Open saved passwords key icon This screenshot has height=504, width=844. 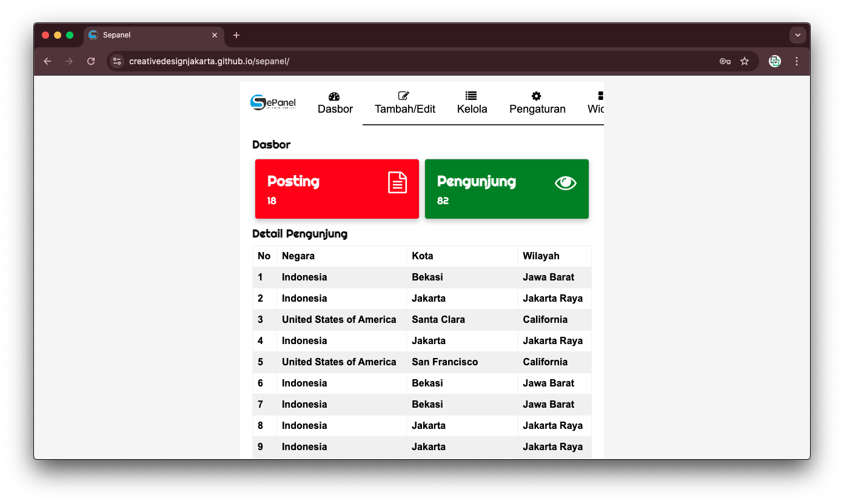point(725,61)
